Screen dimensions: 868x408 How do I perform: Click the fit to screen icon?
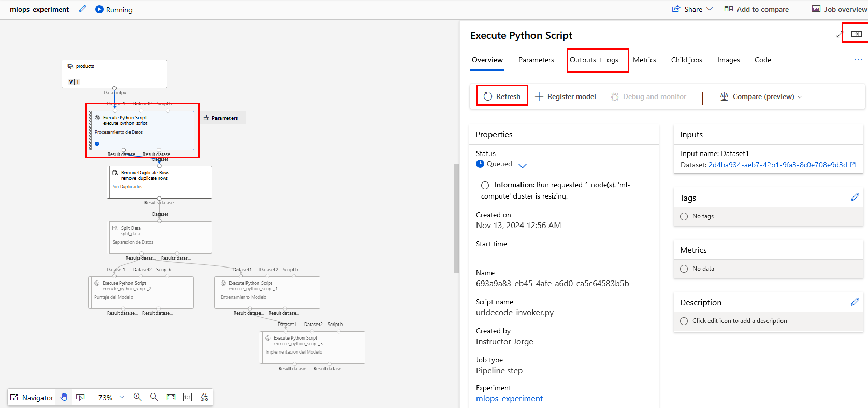pyautogui.click(x=171, y=397)
